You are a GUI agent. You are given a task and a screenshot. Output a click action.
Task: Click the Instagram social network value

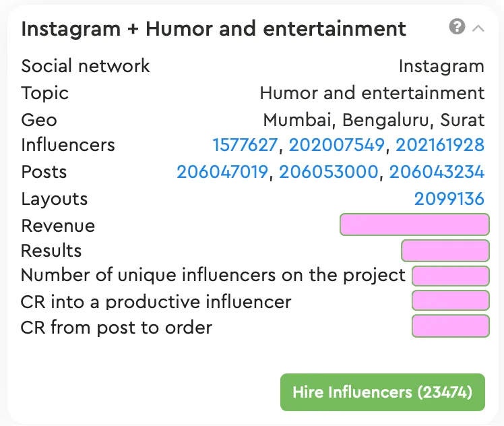click(x=441, y=66)
